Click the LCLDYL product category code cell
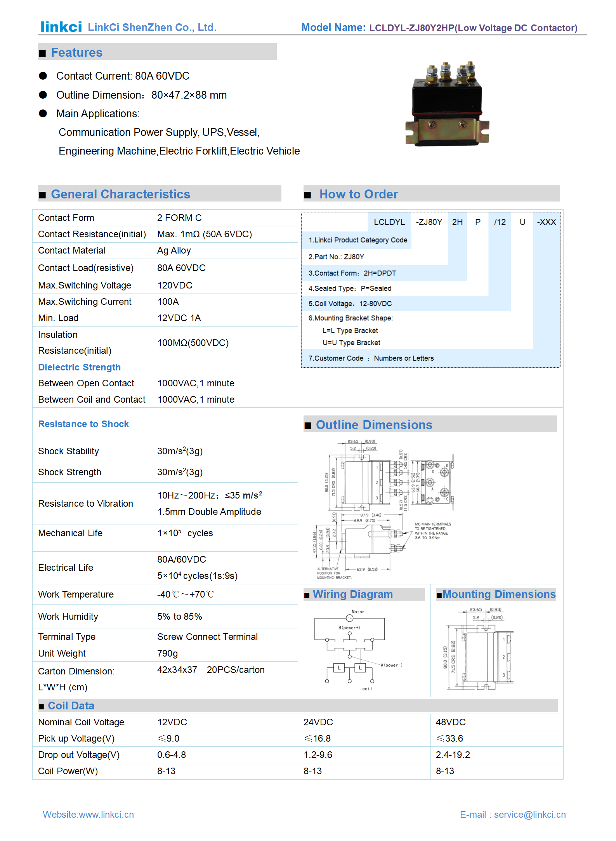The width and height of the screenshot is (616, 841). 389,222
